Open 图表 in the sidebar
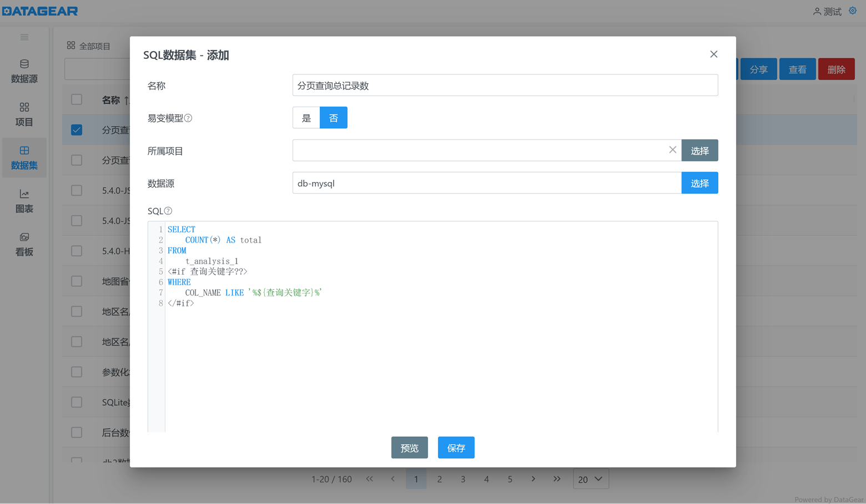This screenshot has width=866, height=504. point(24,201)
